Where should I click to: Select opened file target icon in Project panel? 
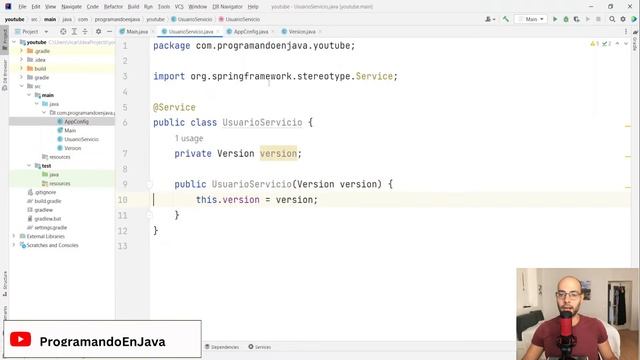63,31
